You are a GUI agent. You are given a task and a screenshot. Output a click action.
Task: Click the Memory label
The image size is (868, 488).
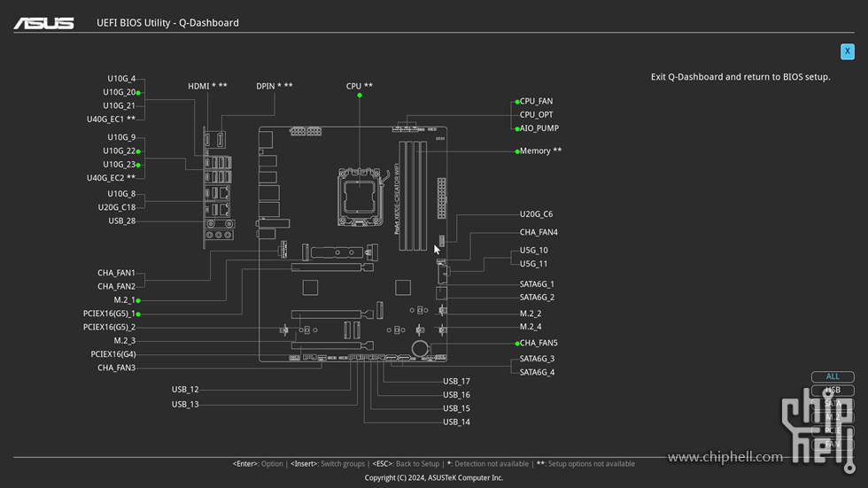coord(540,151)
